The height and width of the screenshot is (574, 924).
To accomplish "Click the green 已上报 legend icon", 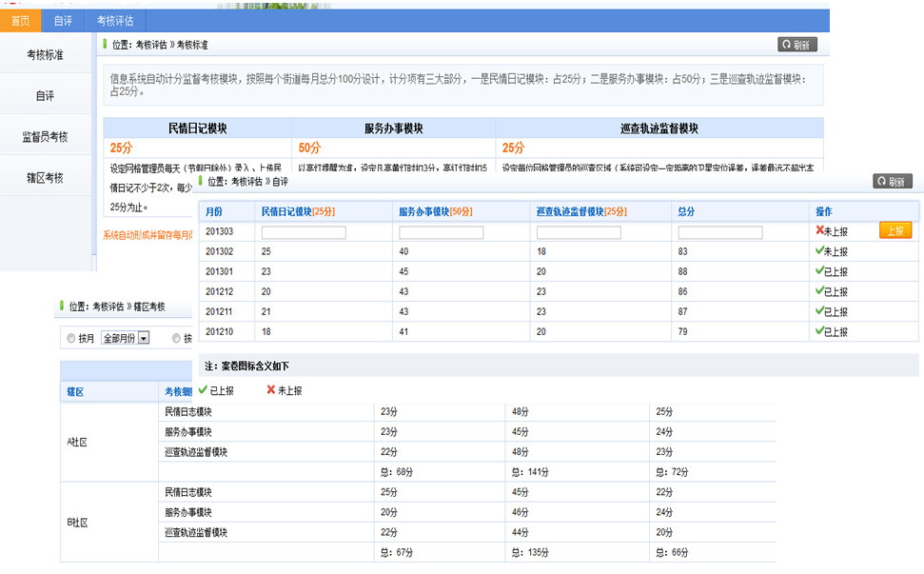I will coord(203,390).
